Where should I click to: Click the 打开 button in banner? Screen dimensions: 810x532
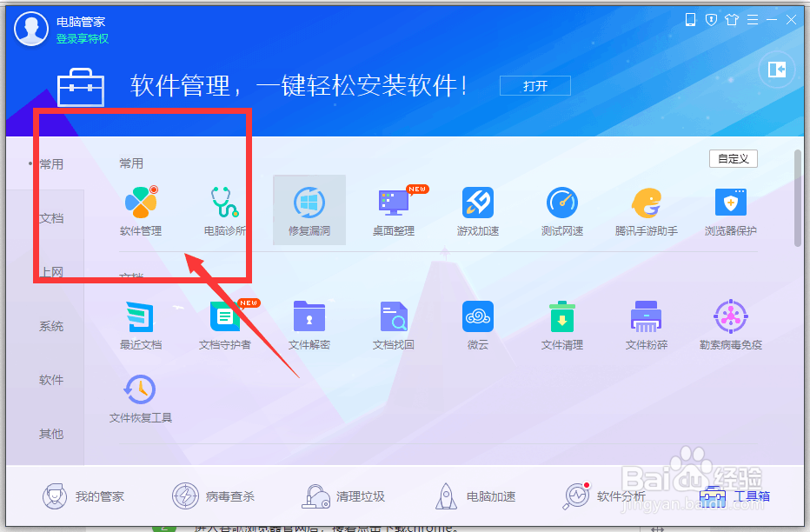point(535,86)
